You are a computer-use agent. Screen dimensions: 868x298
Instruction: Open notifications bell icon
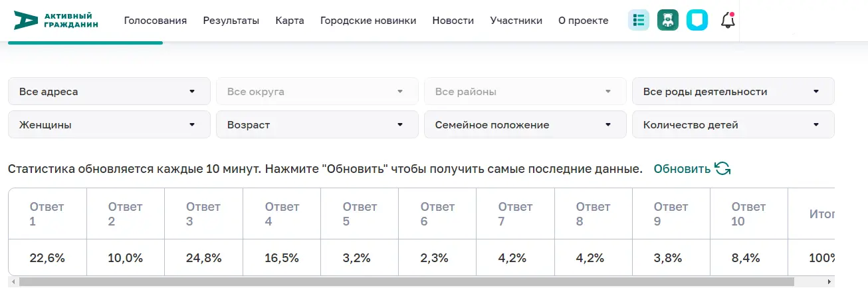coord(728,20)
